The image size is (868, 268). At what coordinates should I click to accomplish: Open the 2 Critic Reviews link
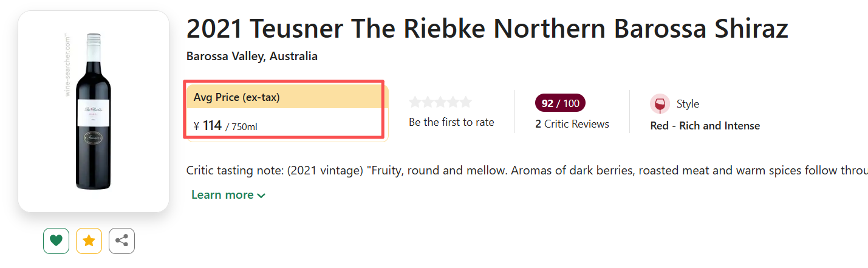(572, 124)
